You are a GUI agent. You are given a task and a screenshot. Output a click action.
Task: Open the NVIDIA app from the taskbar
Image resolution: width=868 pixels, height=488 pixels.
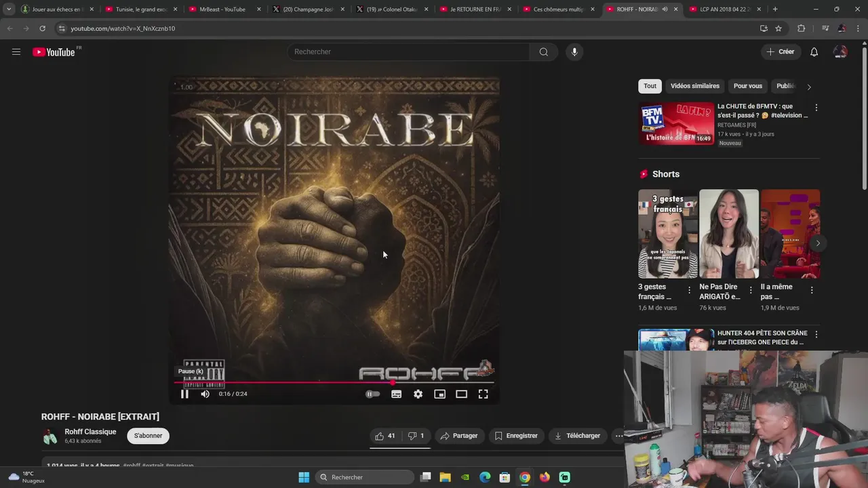pyautogui.click(x=465, y=477)
